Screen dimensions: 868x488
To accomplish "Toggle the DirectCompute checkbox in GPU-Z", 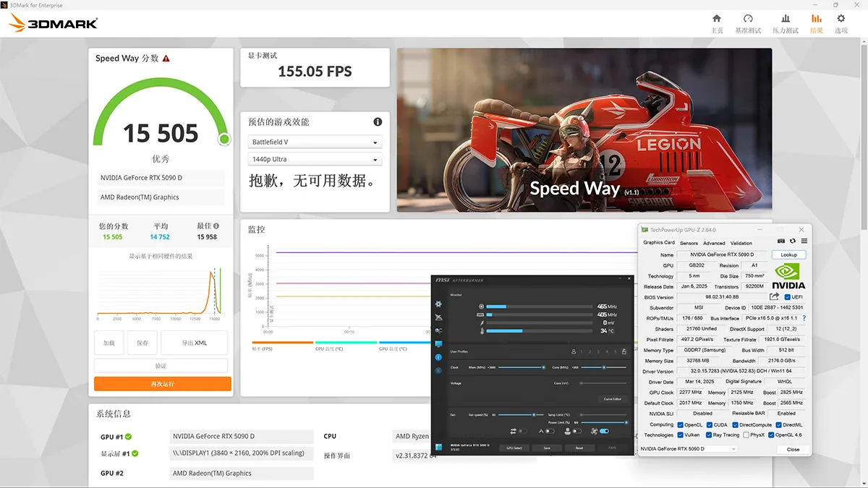I will (x=736, y=425).
